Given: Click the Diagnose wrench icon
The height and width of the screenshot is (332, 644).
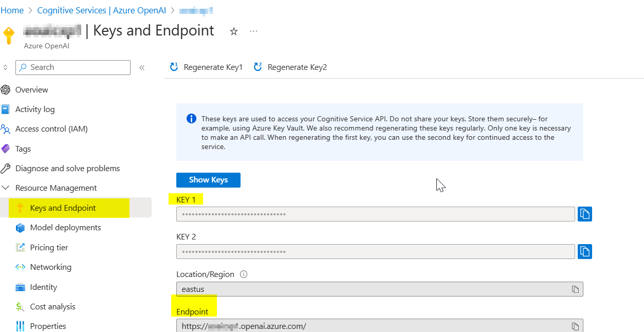Looking at the screenshot, I should (x=6, y=168).
